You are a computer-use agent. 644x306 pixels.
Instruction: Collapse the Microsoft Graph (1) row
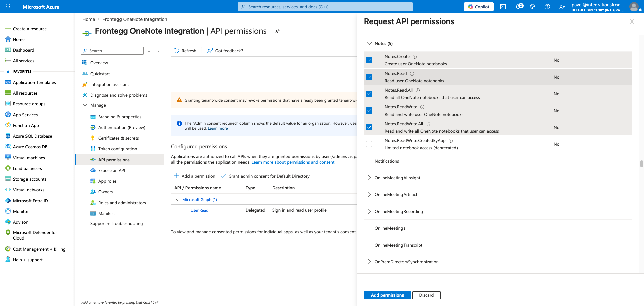pyautogui.click(x=178, y=200)
